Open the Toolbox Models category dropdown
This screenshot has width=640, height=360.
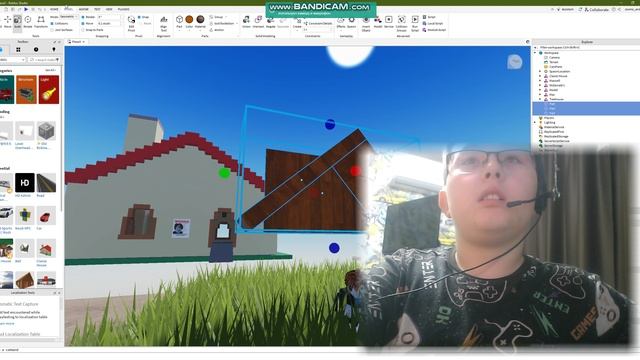[x=12, y=60]
